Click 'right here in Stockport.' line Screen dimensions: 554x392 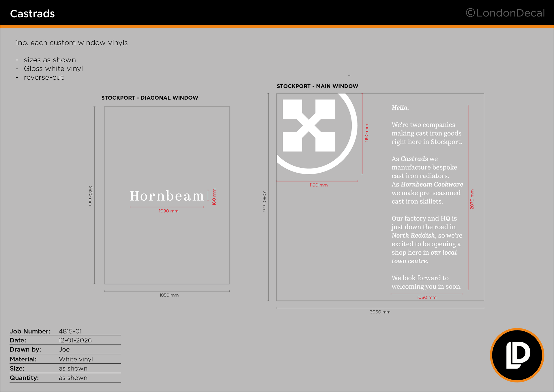pyautogui.click(x=427, y=142)
